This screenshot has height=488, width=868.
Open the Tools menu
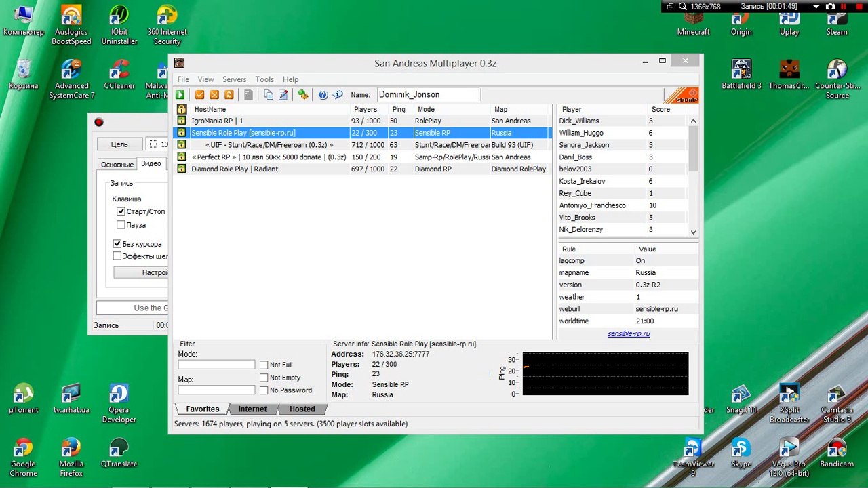click(x=264, y=79)
